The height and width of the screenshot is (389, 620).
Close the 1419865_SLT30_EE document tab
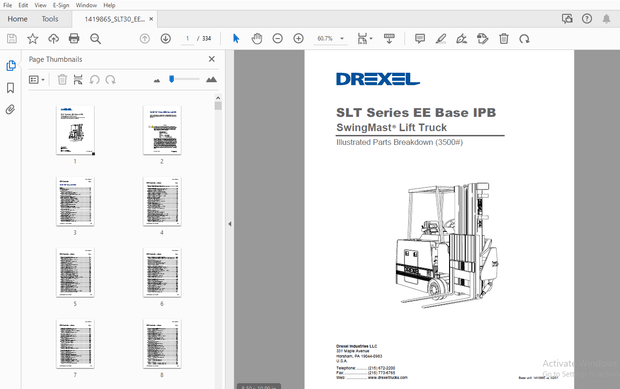pyautogui.click(x=151, y=19)
